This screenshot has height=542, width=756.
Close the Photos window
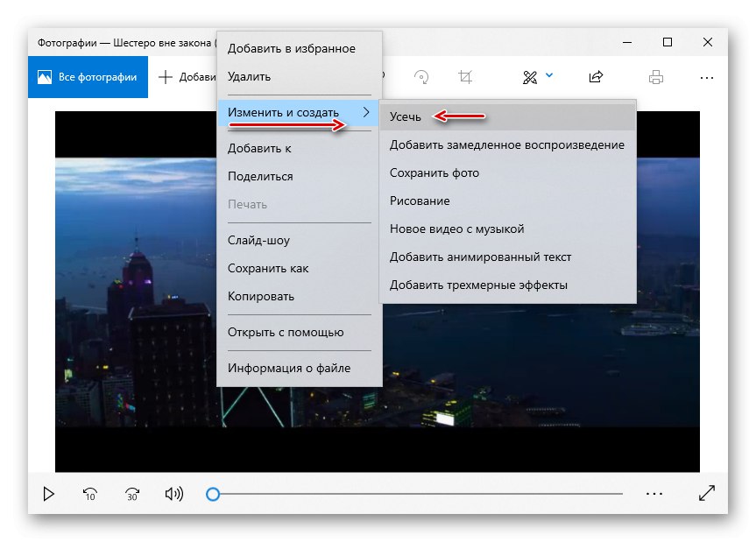(707, 42)
